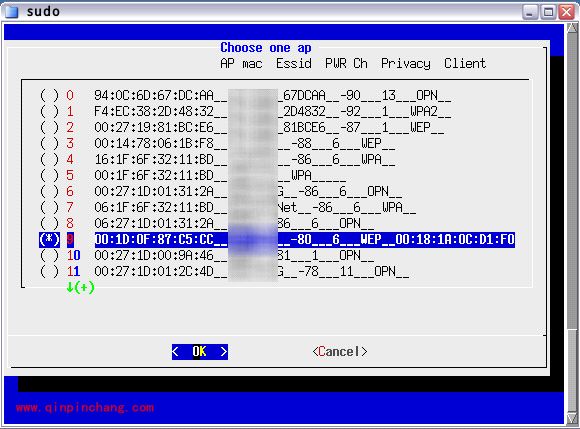
Task: Select radio button for AP 3
Action: pyautogui.click(x=49, y=143)
